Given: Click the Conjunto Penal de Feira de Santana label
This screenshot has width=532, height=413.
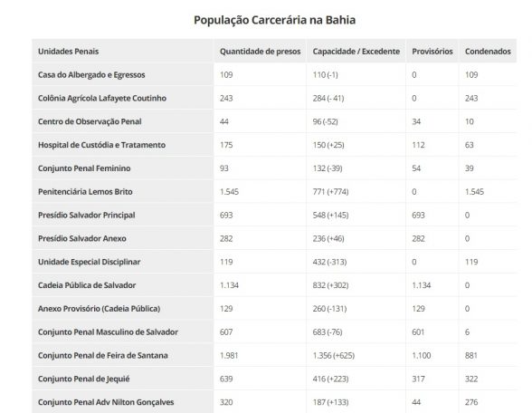Looking at the screenshot, I should tap(103, 356).
